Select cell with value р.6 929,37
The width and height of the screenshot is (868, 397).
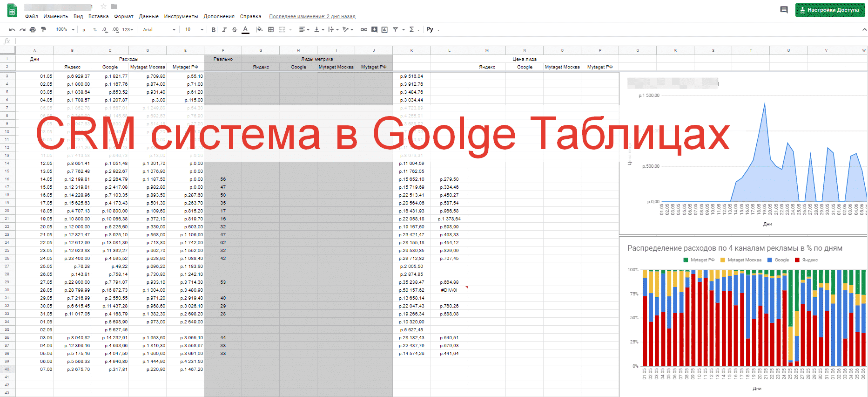pos(72,76)
